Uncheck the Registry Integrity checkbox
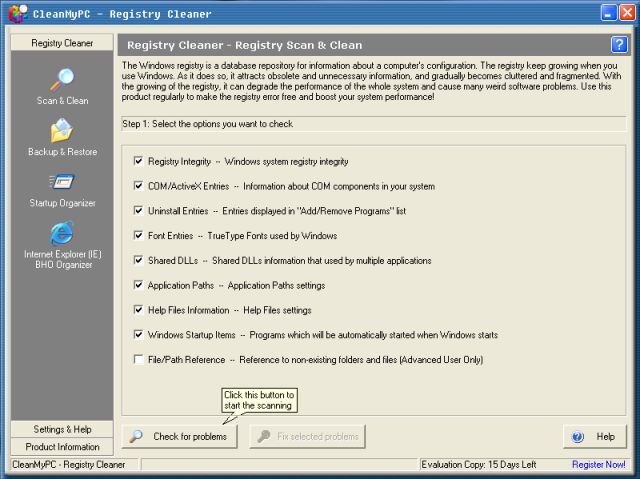 click(138, 161)
